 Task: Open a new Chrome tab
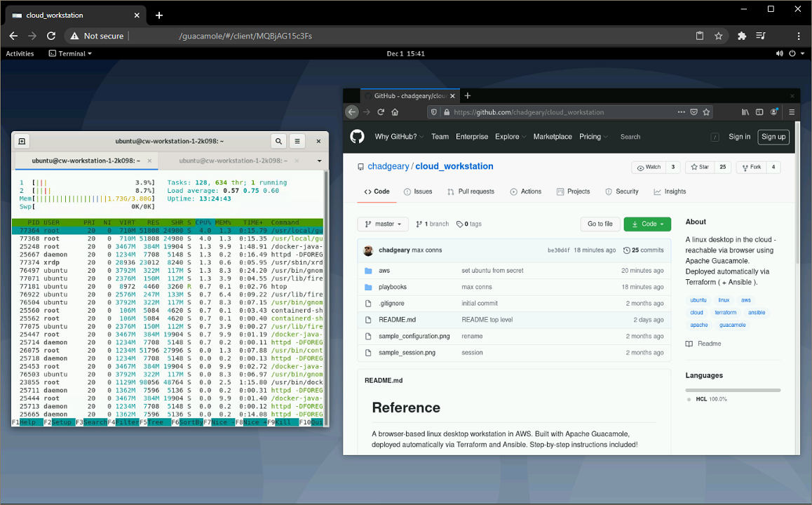click(x=159, y=15)
